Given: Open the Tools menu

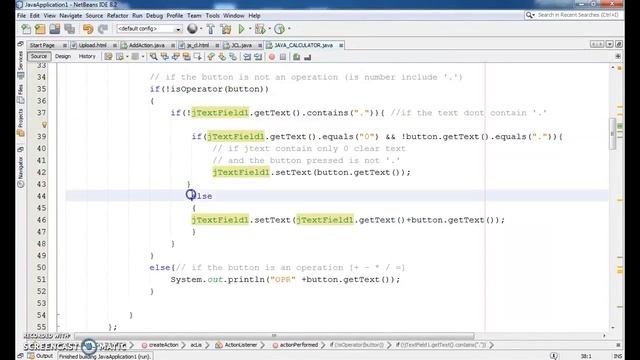Looking at the screenshot, I should [212, 16].
